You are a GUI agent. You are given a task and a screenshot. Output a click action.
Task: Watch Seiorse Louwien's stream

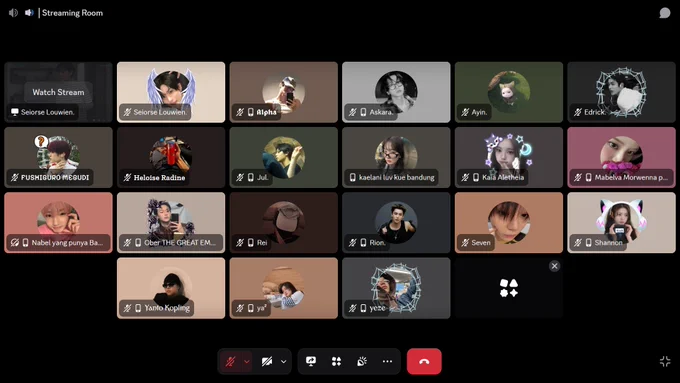coord(58,92)
